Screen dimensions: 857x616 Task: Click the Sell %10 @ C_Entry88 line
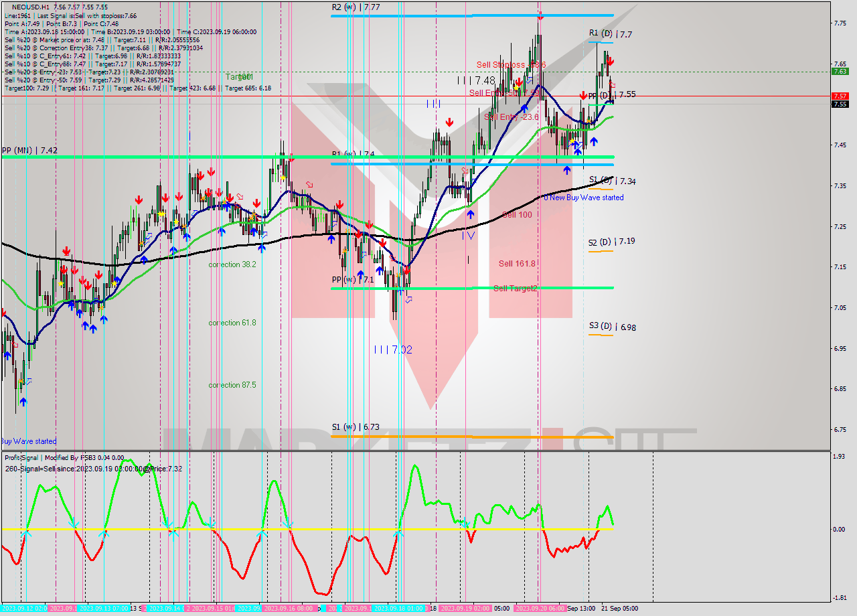click(92, 64)
